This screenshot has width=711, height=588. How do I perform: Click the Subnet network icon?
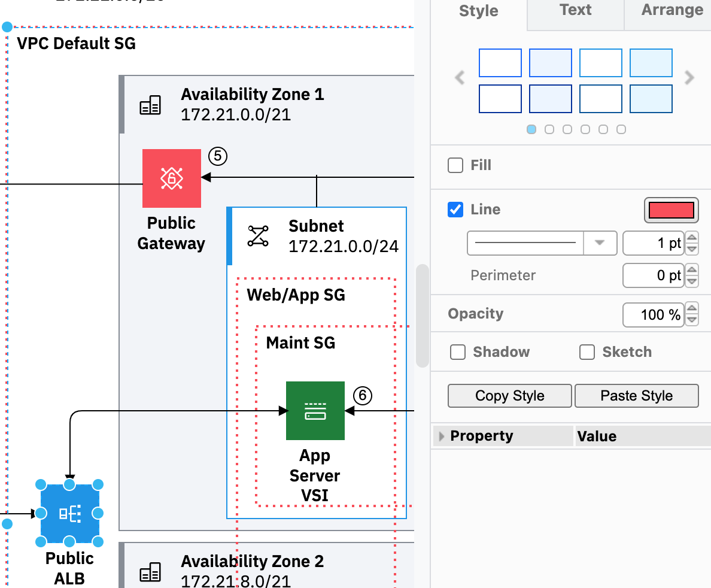[258, 236]
